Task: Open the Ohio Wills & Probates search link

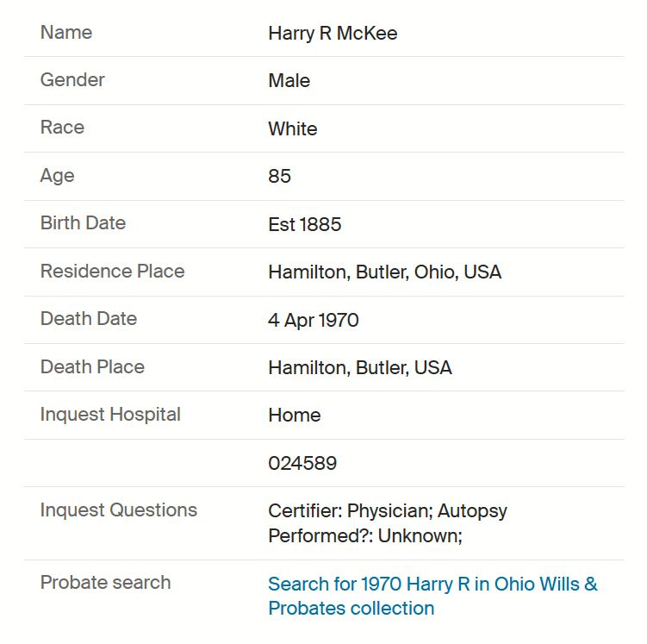Action: point(432,596)
